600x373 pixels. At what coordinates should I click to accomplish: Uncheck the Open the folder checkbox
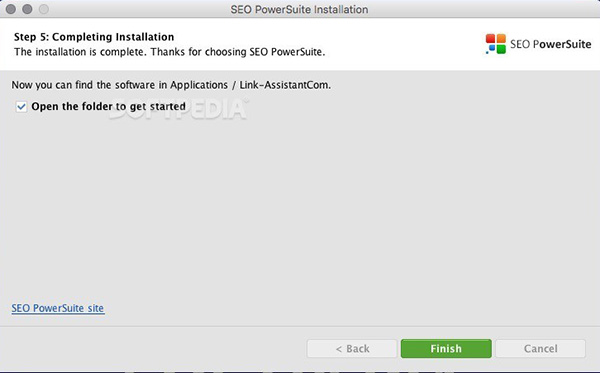tap(21, 107)
